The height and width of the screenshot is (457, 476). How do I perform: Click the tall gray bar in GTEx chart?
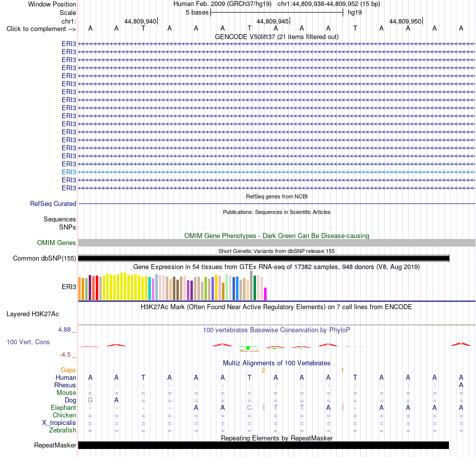point(252,286)
